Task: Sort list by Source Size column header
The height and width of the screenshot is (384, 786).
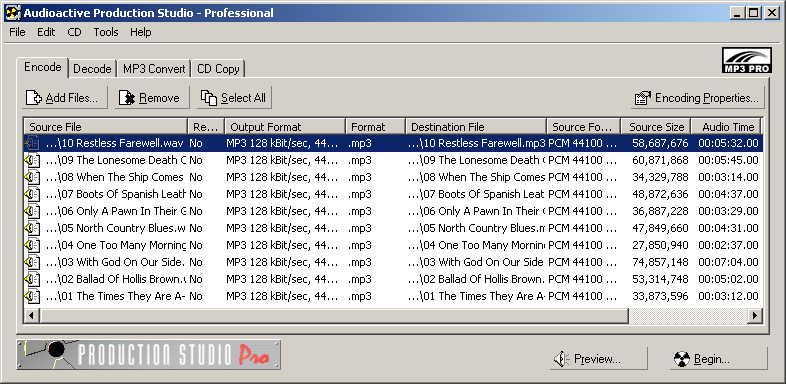Action: (656, 127)
